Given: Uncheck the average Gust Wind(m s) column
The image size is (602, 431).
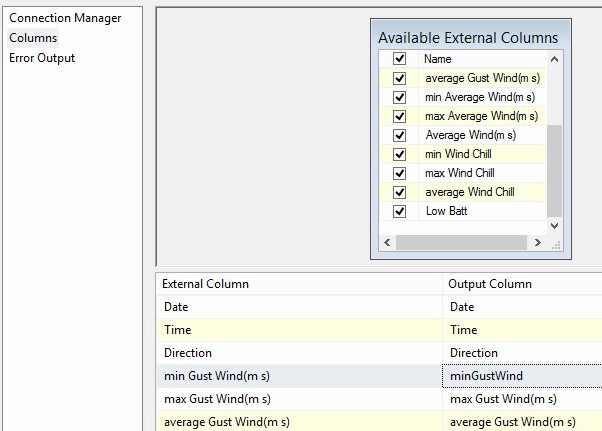Looking at the screenshot, I should point(400,78).
